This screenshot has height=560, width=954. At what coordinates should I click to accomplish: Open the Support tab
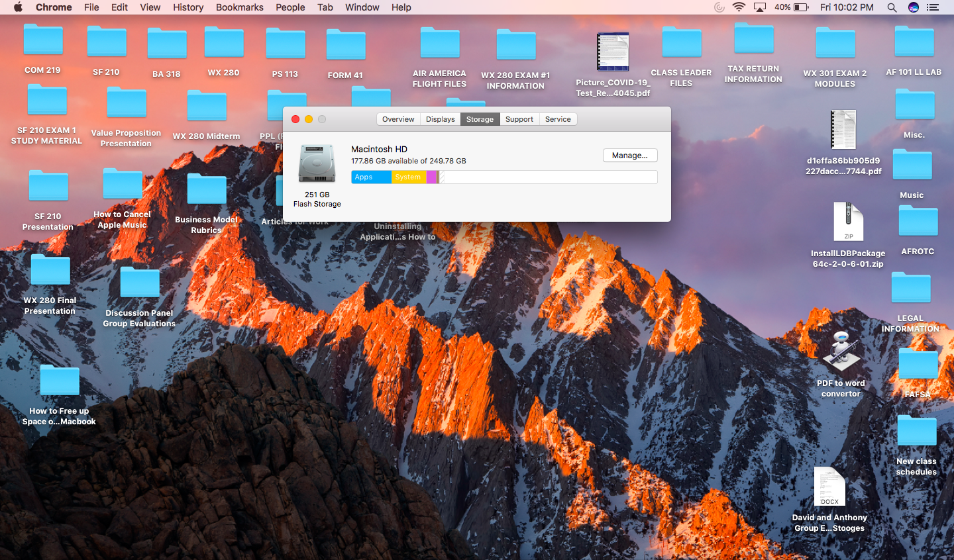[x=519, y=119]
